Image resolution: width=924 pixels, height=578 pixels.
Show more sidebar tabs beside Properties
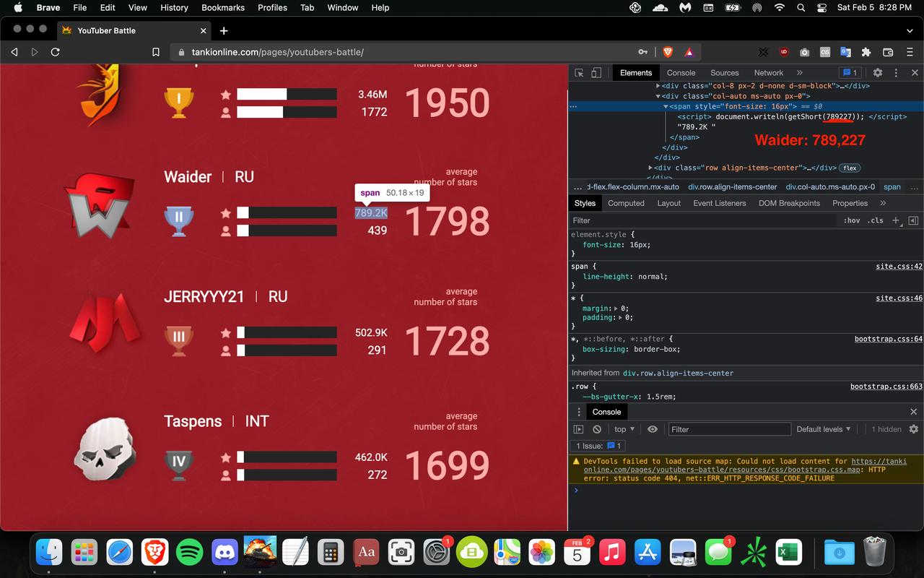(x=883, y=203)
